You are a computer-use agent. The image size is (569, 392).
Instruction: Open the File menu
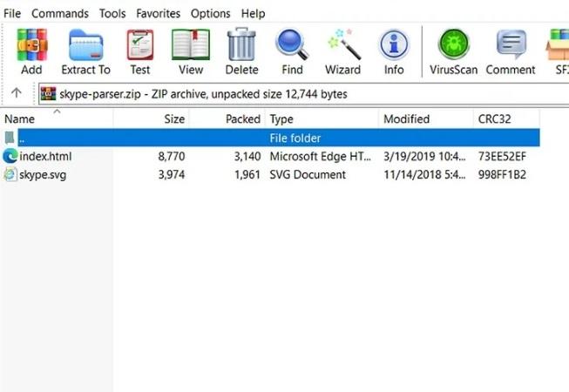tap(12, 13)
